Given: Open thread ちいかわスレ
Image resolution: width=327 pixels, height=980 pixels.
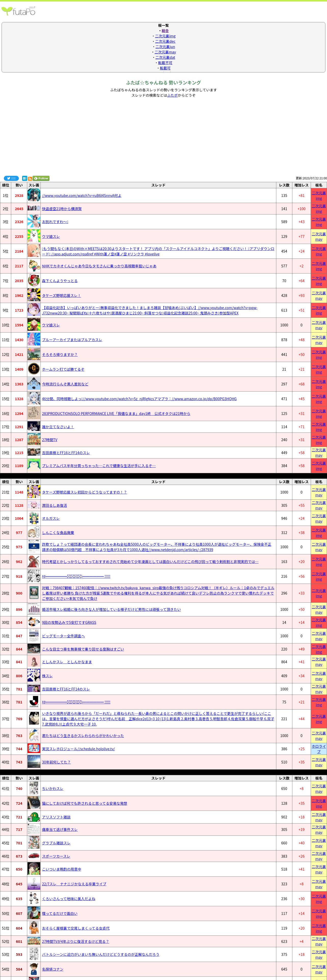Looking at the screenshot, I should tap(52, 789).
